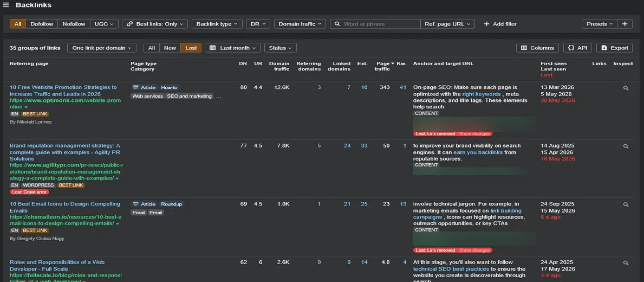The width and height of the screenshot is (644, 282).
Task: Show changes for Chamaileon lost link
Action: pos(474,251)
